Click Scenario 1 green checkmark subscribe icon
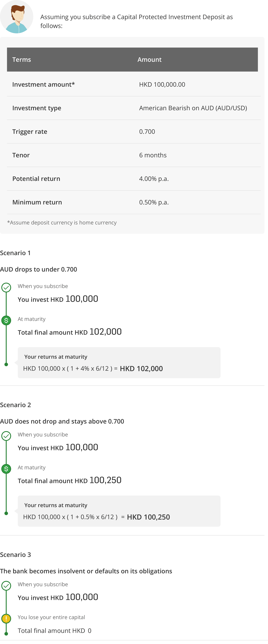 point(6,288)
